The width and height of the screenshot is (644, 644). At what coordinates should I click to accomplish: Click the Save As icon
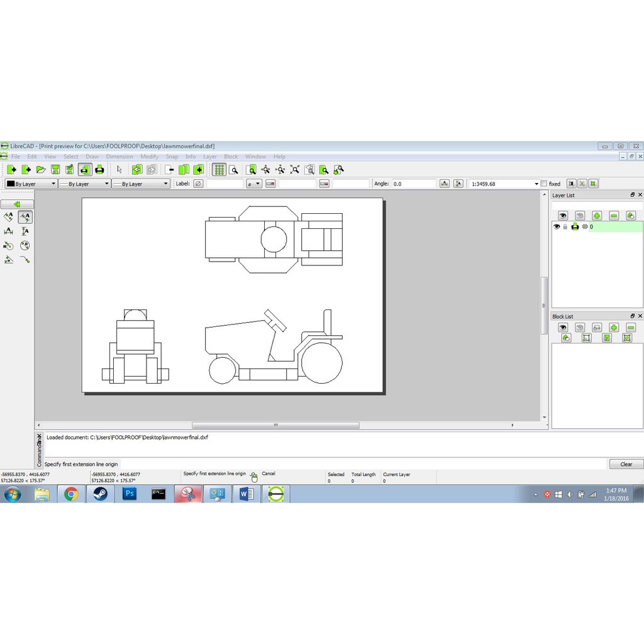pyautogui.click(x=70, y=170)
